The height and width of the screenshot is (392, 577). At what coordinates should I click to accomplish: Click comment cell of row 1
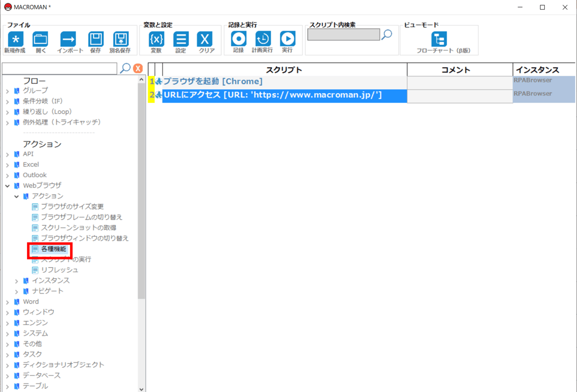click(460, 83)
